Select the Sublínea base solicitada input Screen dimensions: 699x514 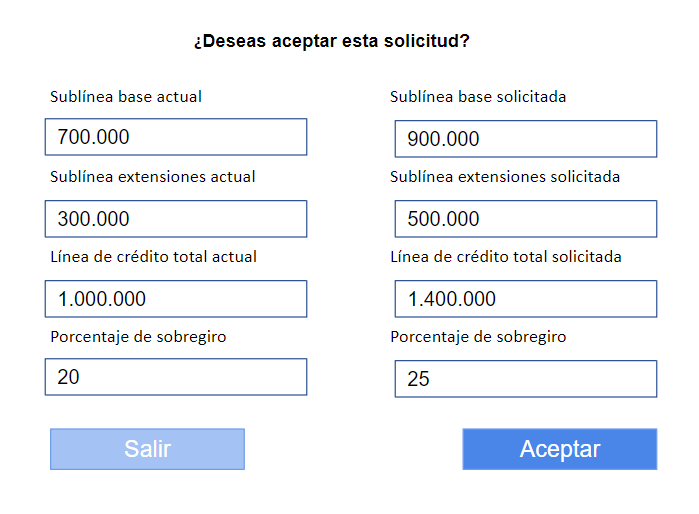(x=526, y=139)
